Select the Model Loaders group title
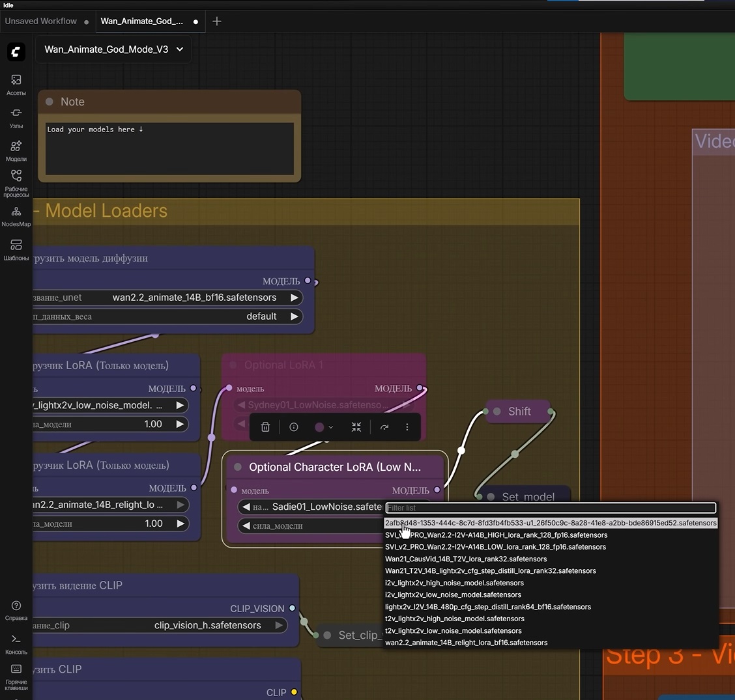 point(106,211)
